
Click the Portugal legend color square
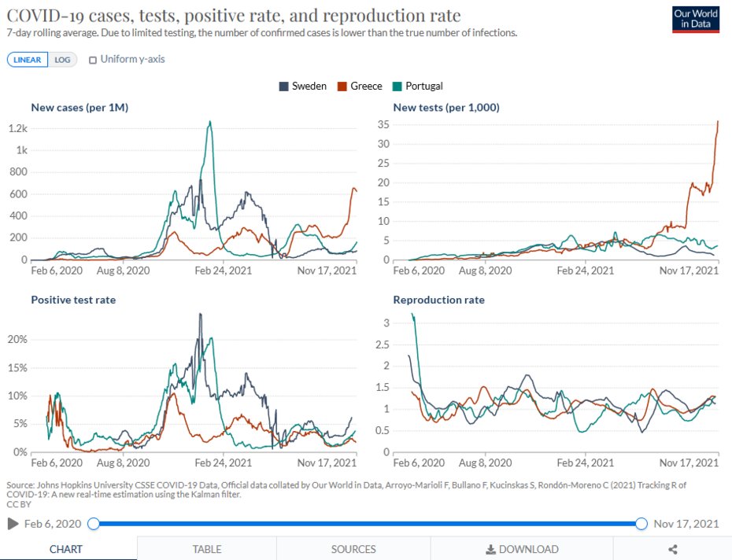(398, 86)
